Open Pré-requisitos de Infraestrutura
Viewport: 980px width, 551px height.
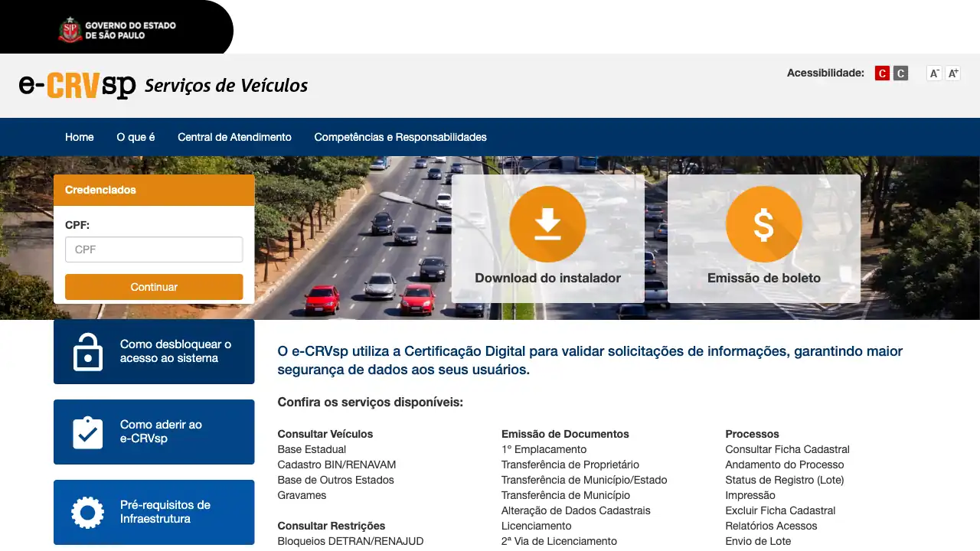[154, 512]
